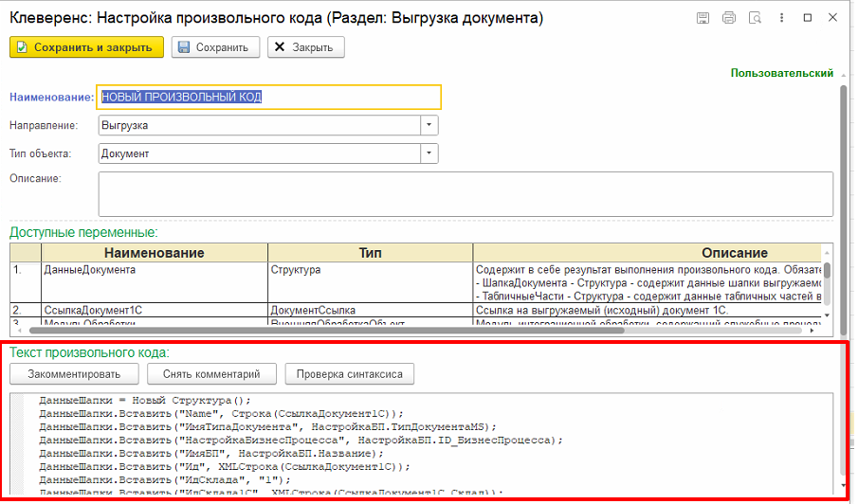Click code line inserting "Name"
The image size is (858, 504).
point(221,414)
